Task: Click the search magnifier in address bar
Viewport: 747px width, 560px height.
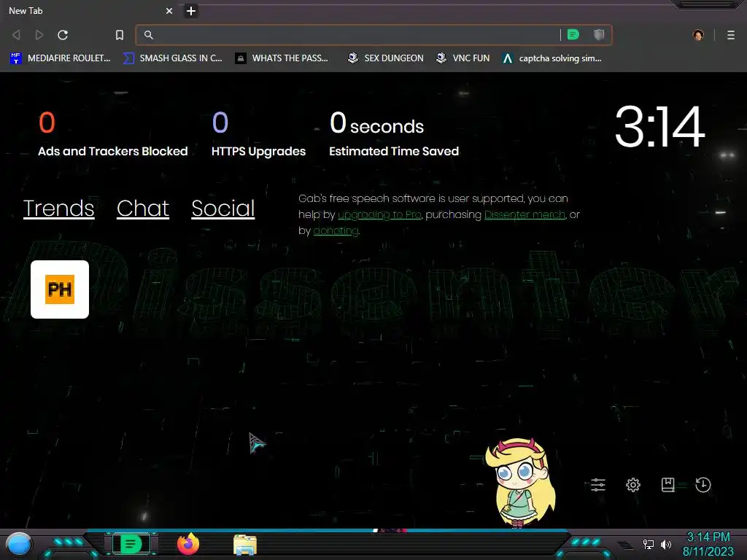Action: pos(149,35)
